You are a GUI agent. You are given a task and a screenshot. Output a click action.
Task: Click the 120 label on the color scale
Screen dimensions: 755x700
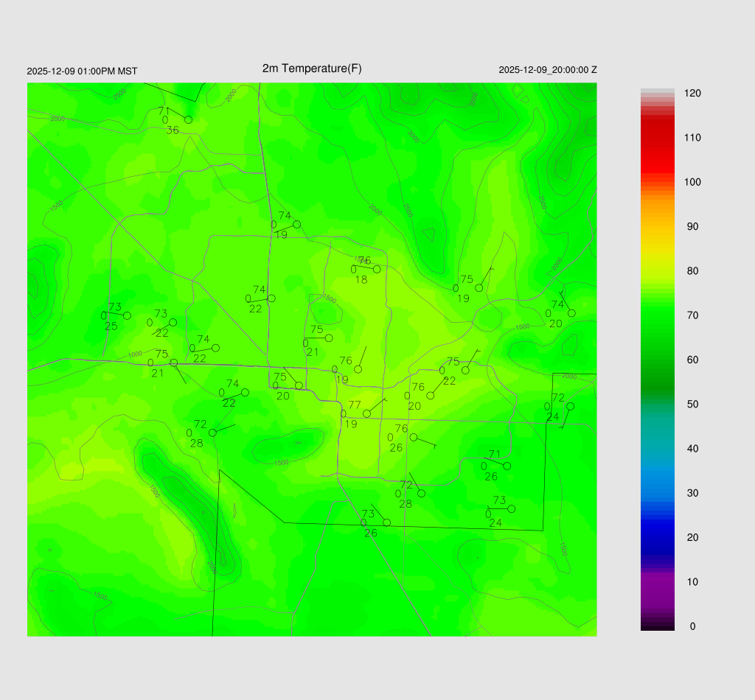click(x=692, y=94)
